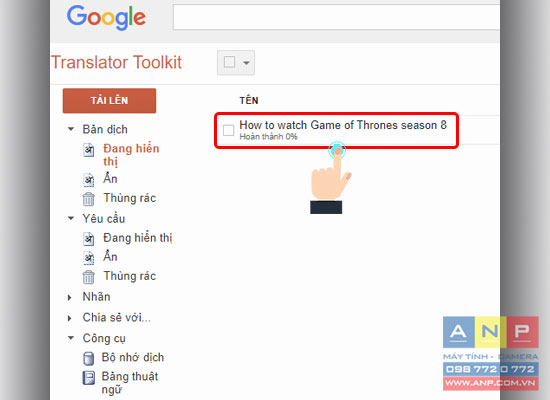Collapse the Công cụ section

point(71,338)
